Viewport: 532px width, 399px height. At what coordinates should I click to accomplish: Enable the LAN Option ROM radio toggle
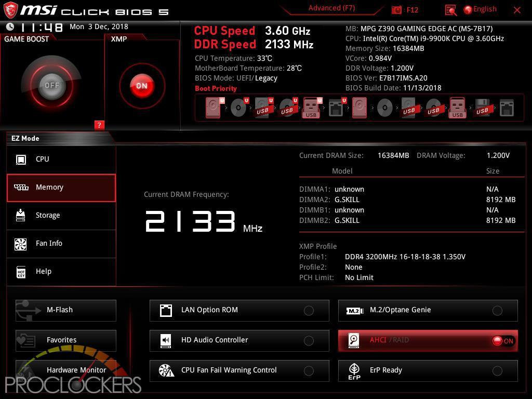309,311
